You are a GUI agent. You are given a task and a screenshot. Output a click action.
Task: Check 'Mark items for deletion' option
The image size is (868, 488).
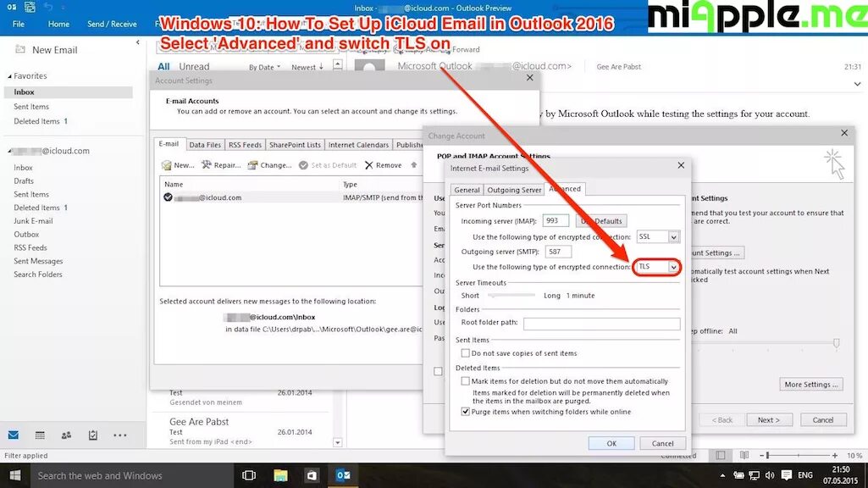(466, 381)
